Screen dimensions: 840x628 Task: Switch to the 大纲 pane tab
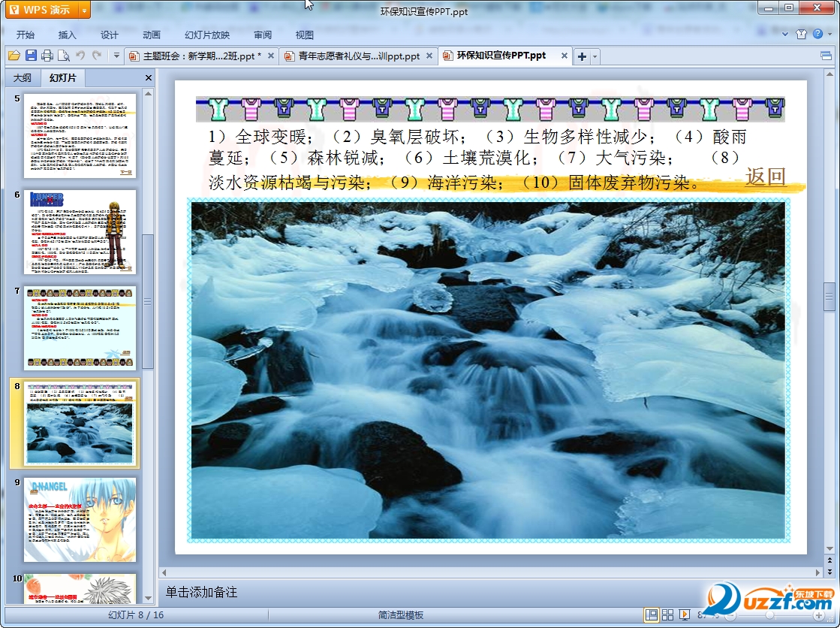point(23,77)
